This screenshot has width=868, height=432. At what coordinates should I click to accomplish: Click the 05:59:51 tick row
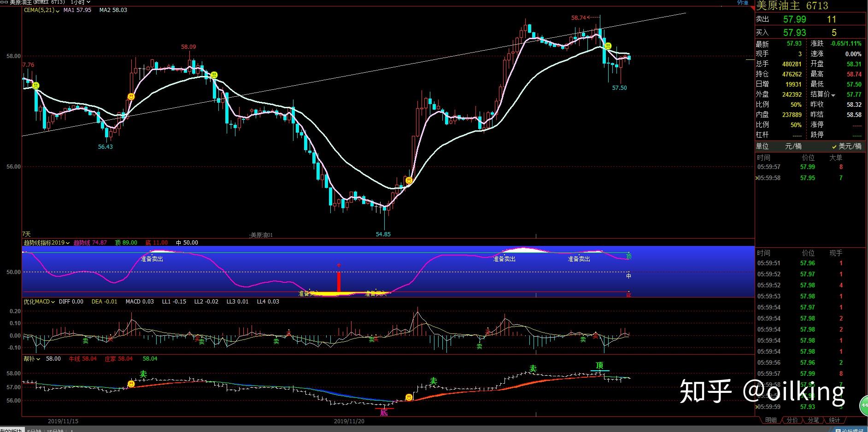(x=810, y=263)
